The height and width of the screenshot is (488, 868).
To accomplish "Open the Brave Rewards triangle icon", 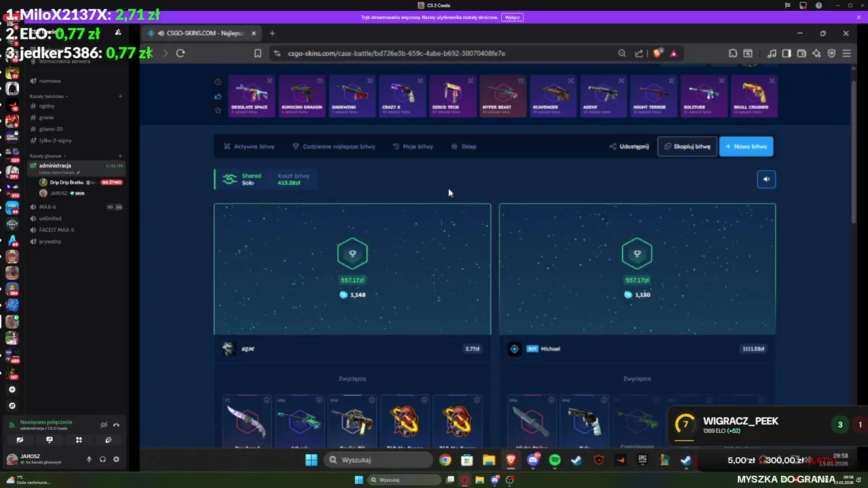I will coord(673,53).
